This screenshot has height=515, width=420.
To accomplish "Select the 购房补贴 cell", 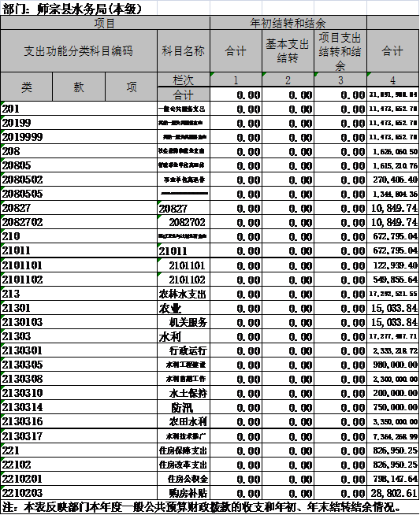I will click(x=184, y=493).
